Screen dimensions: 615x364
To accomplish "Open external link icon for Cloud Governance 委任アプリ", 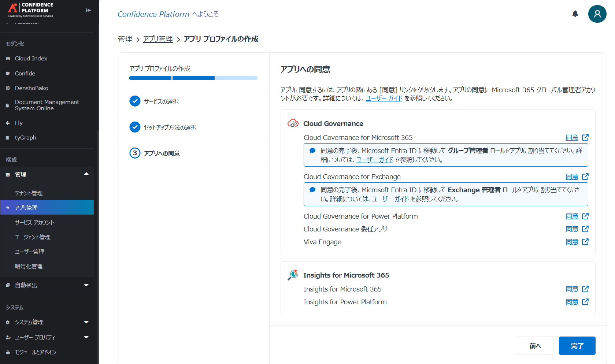I will (585, 229).
